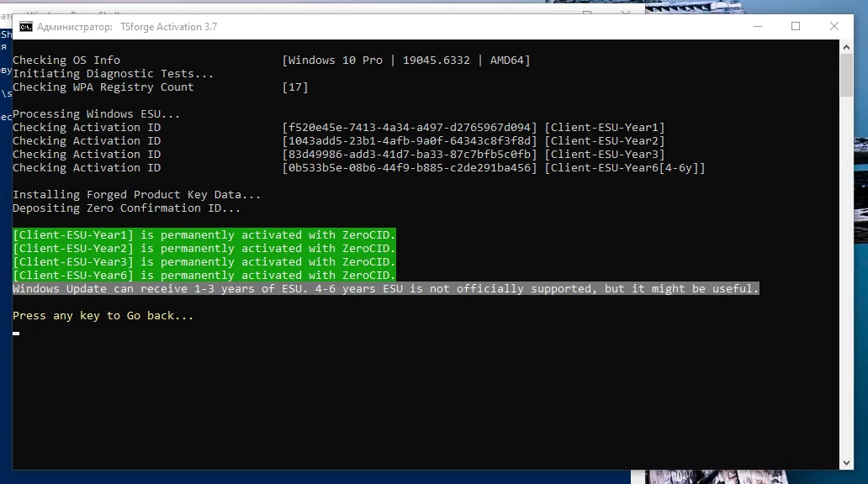Click the 'Checking OS Info' line
The height and width of the screenshot is (484, 868).
click(x=66, y=60)
